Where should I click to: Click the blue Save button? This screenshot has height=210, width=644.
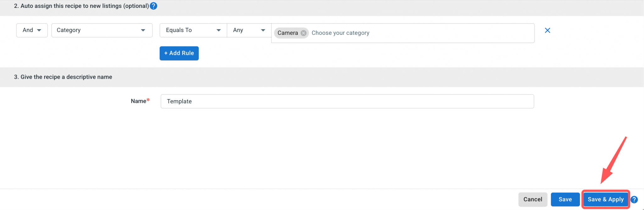point(565,199)
